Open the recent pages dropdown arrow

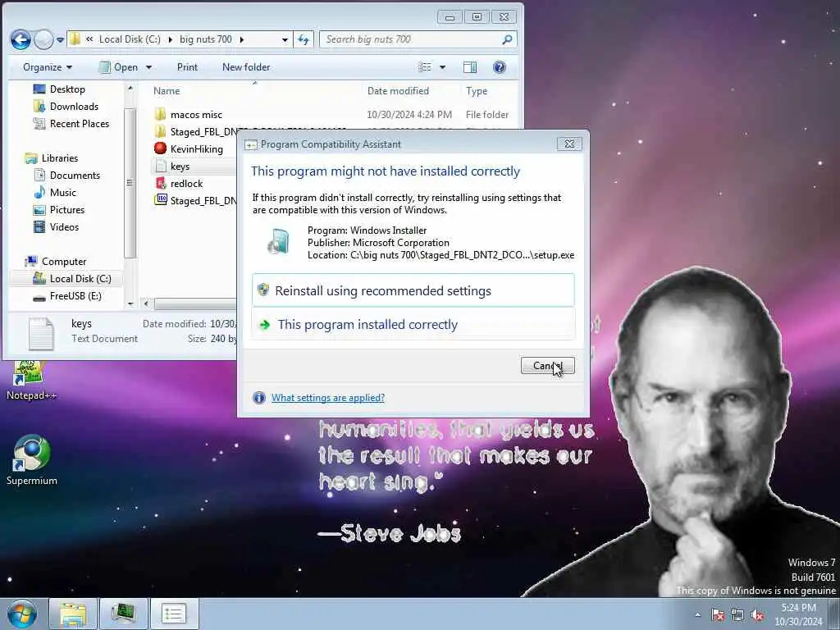[x=60, y=40]
